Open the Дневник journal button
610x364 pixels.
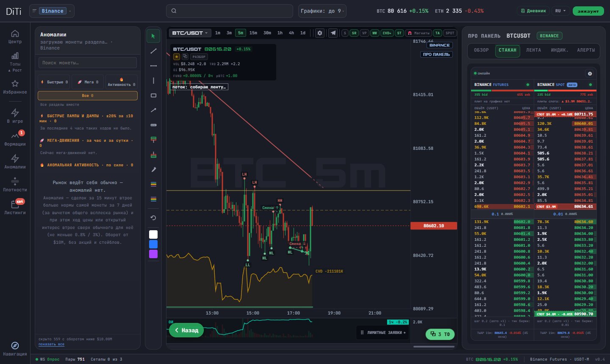[x=533, y=11]
